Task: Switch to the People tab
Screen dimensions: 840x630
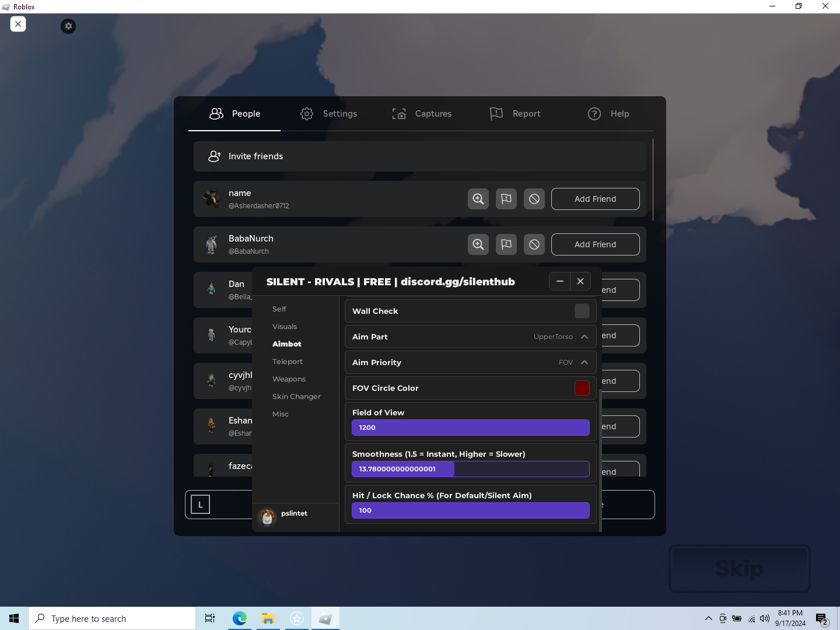Action: point(235,114)
